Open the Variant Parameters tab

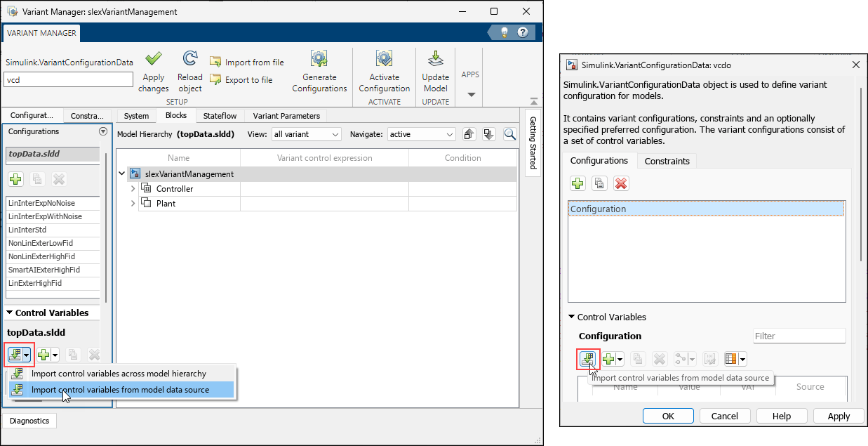coord(286,116)
